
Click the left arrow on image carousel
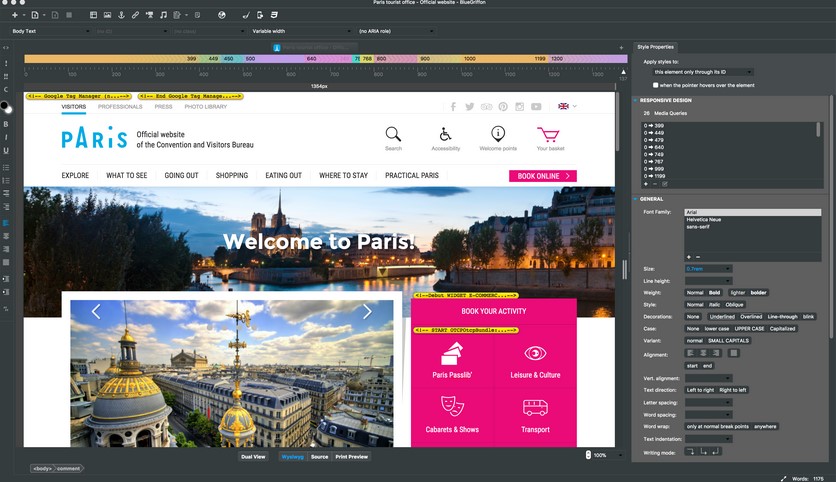[96, 311]
